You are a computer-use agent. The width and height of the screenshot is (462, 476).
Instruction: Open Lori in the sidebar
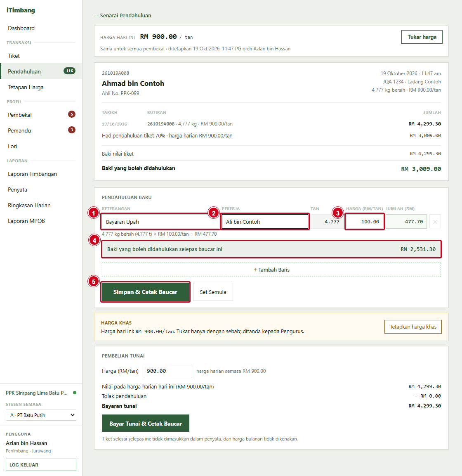pyautogui.click(x=12, y=146)
